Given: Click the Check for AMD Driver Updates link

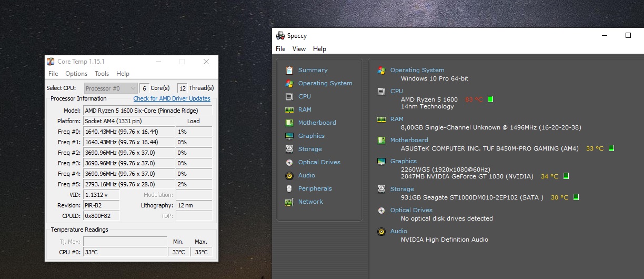Looking at the screenshot, I should 172,98.
